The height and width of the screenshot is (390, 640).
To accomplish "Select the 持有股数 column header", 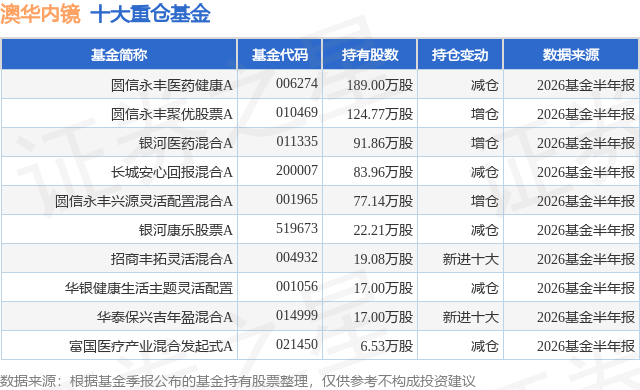I will (x=370, y=55).
